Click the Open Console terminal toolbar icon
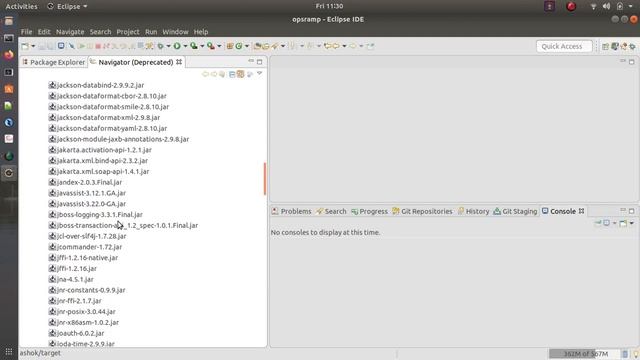This screenshot has height=360, width=640. [x=61, y=46]
